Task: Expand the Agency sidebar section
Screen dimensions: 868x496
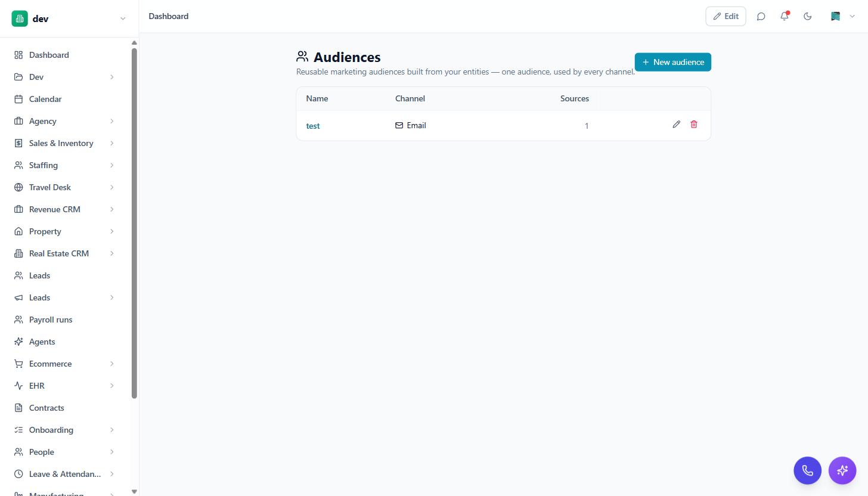Action: click(111, 121)
